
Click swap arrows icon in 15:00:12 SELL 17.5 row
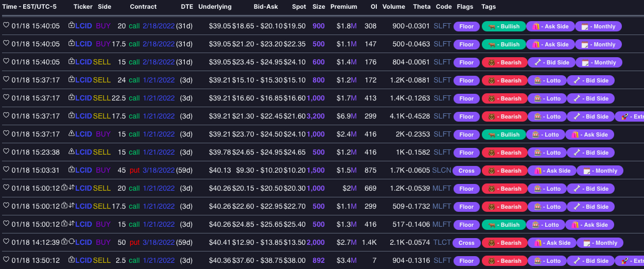click(x=72, y=206)
